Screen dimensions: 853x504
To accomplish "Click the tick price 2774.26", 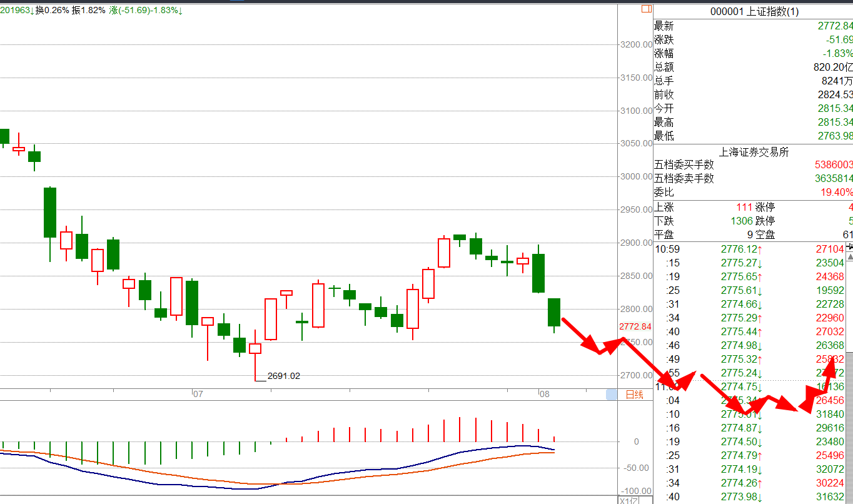I will click(x=739, y=483).
